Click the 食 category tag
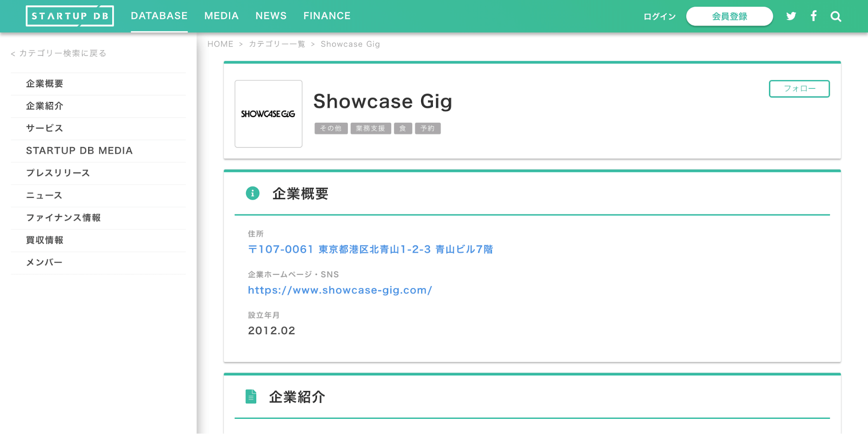Image resolution: width=868 pixels, height=434 pixels. coord(403,128)
